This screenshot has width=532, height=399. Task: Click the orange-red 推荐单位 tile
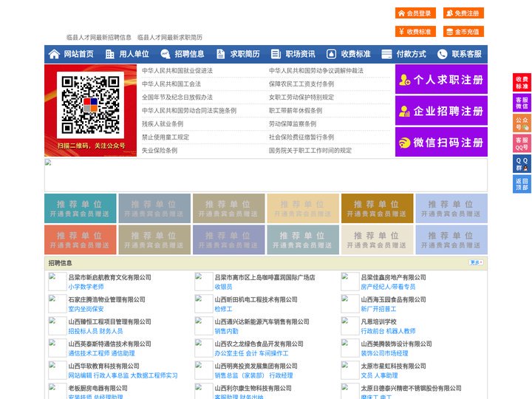80,240
